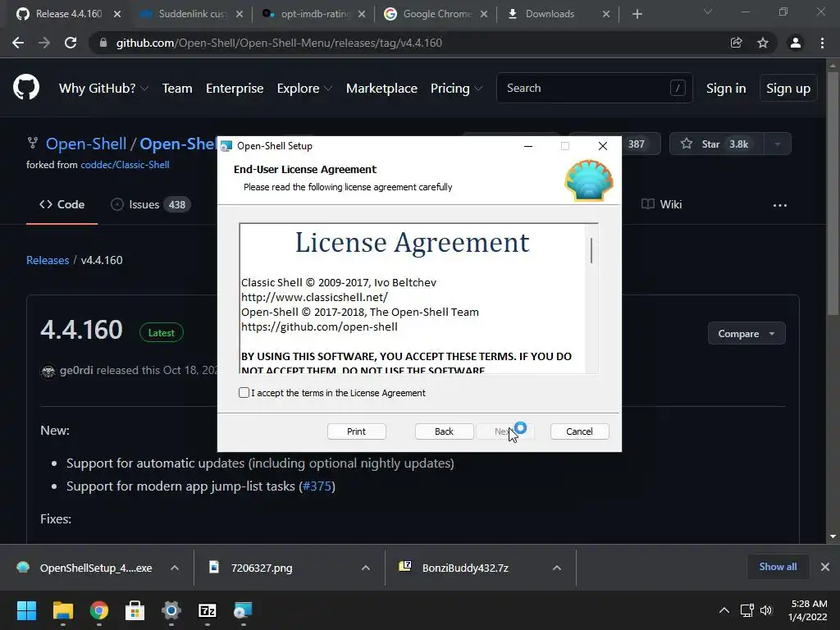Switch to the Issues tab
Screen dimensions: 840x630
click(151, 204)
